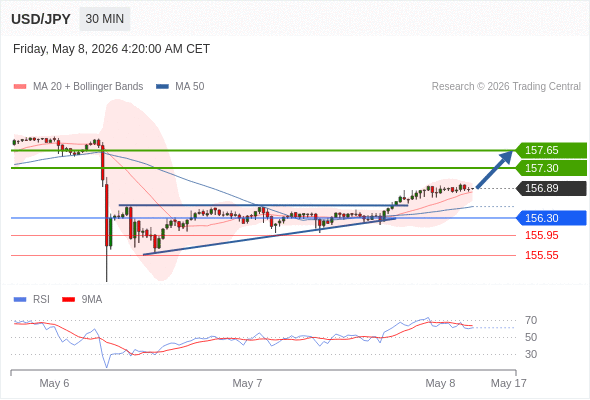Click the red 9MA legend swatch
This screenshot has height=400, width=590.
[x=68, y=300]
